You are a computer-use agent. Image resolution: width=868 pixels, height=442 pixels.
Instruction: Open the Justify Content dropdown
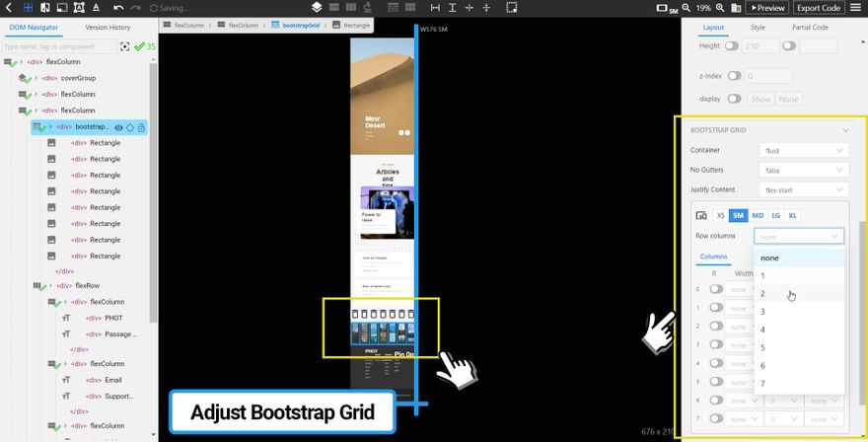point(803,189)
